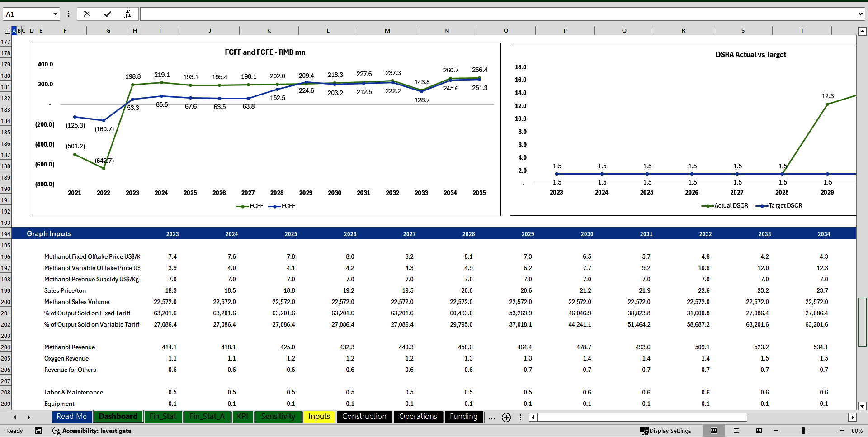868x437 pixels.
Task: Click the Enter checkmark in the formula bar
Action: point(108,14)
